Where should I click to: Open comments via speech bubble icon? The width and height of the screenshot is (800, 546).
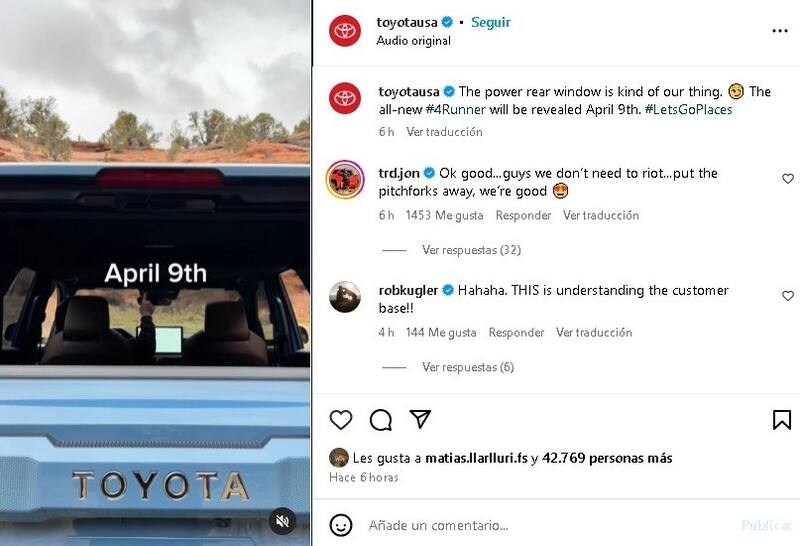pyautogui.click(x=381, y=420)
